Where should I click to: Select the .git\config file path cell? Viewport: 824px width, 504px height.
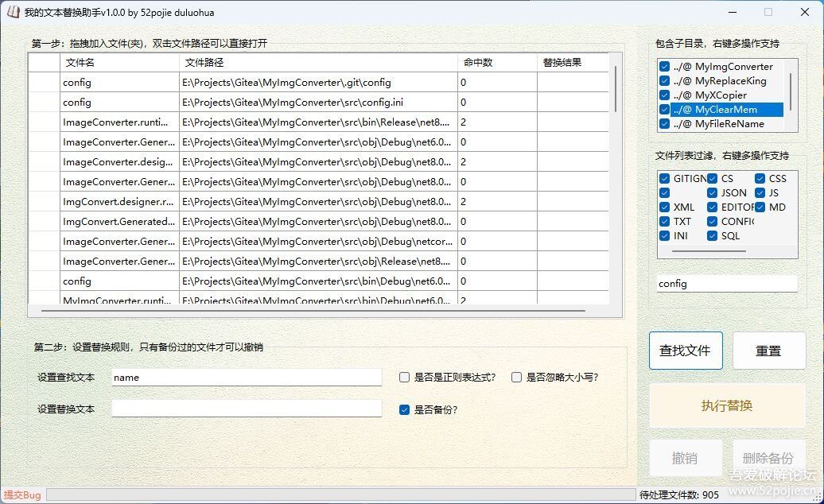pyautogui.click(x=318, y=83)
